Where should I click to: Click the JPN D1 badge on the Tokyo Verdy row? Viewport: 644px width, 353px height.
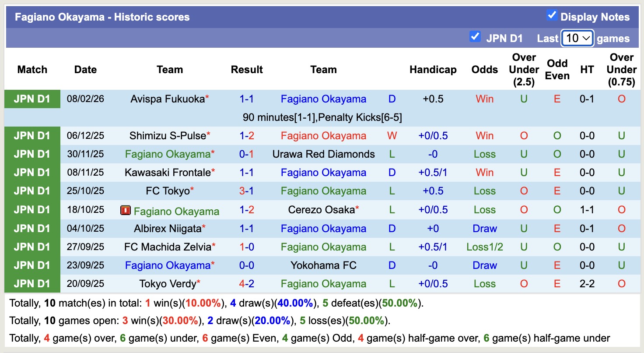pyautogui.click(x=32, y=283)
